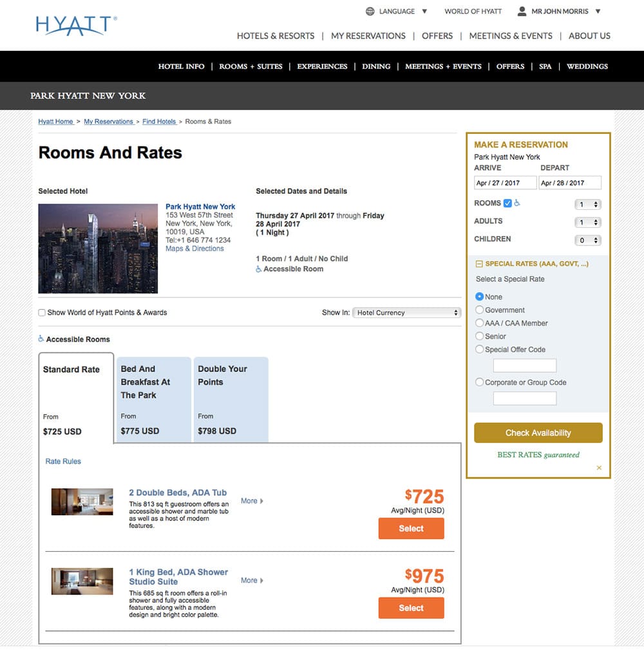Open the Hotel Currency dropdown
This screenshot has width=644, height=651.
click(406, 312)
